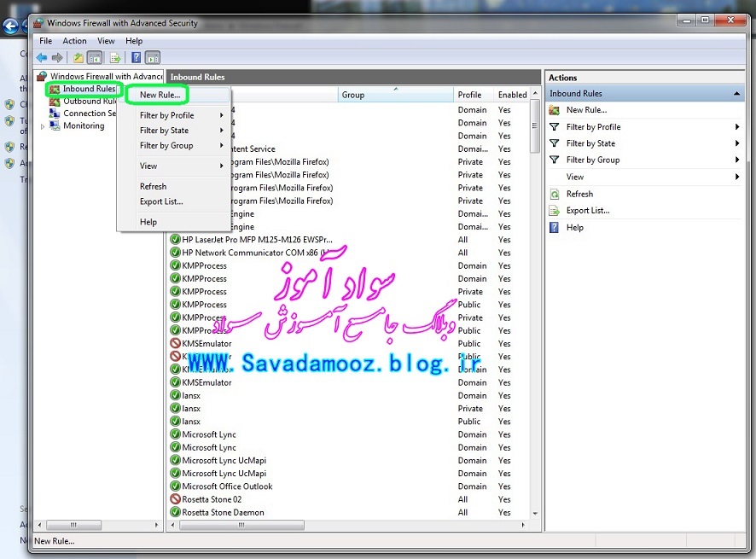Click Filter by Group funnel icon
The image size is (756, 559).
coord(555,160)
